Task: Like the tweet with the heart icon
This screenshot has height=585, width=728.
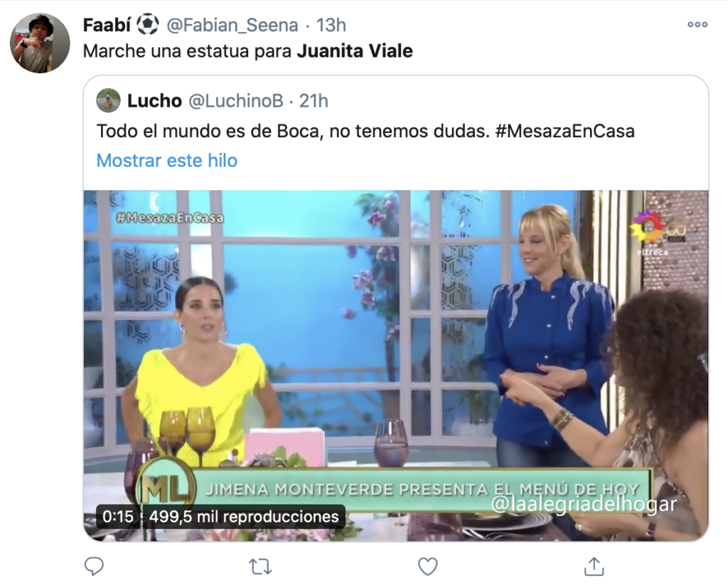Action: [x=427, y=567]
